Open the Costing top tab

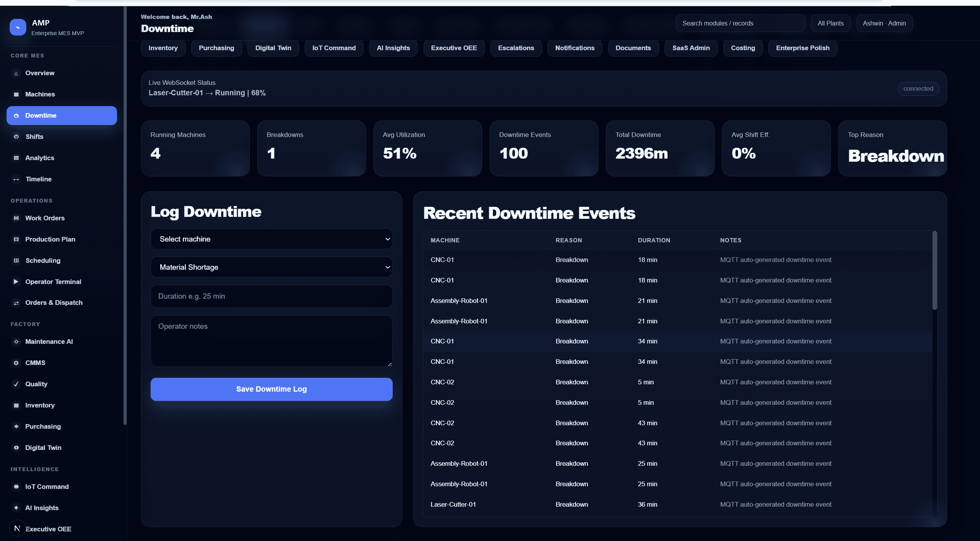(743, 48)
